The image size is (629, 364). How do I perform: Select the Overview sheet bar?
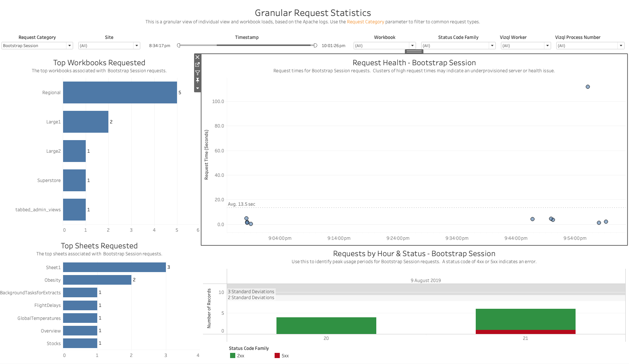click(80, 331)
